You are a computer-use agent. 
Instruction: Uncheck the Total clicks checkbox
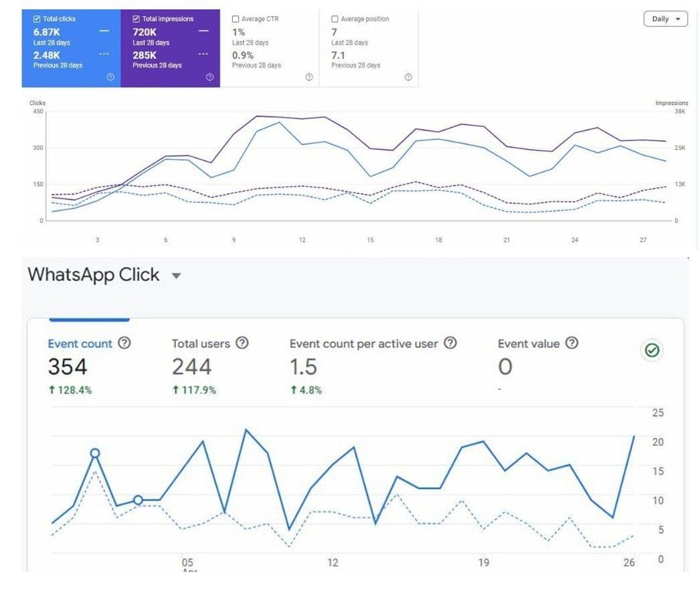coord(37,19)
